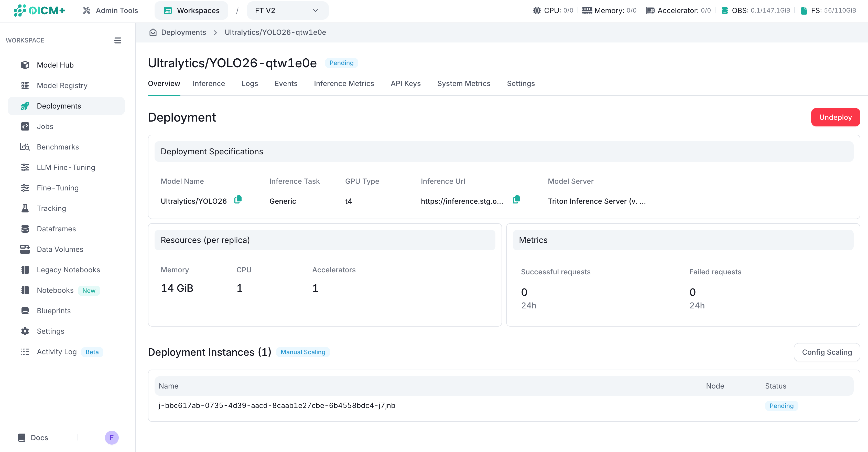
Task: Click the Jobs code icon
Action: pos(25,126)
